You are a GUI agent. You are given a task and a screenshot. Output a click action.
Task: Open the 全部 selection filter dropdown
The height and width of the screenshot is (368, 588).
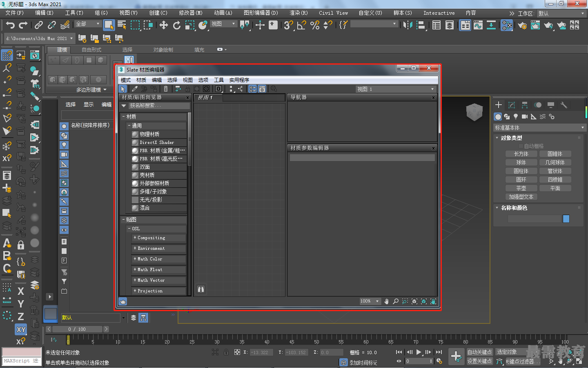(88, 24)
